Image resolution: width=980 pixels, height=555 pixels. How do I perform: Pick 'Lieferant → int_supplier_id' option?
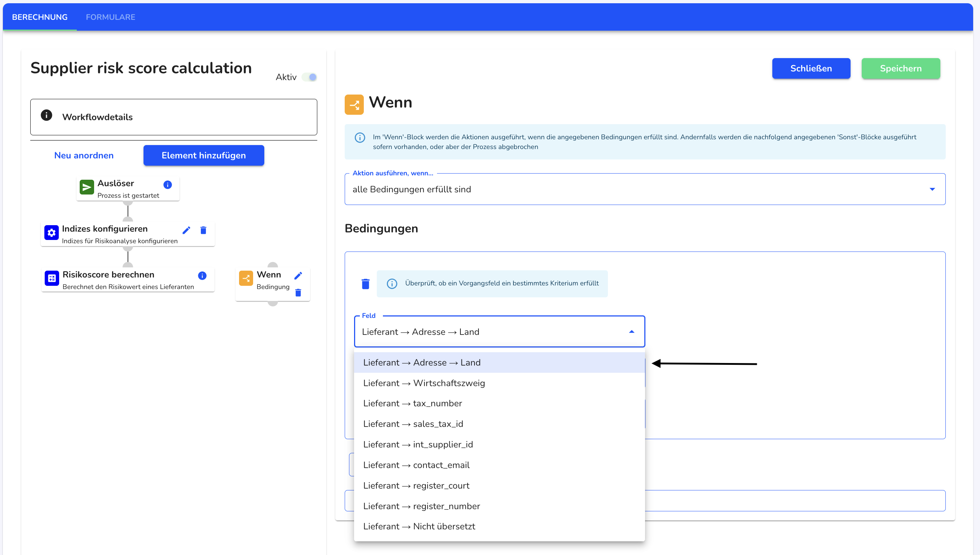click(499, 445)
